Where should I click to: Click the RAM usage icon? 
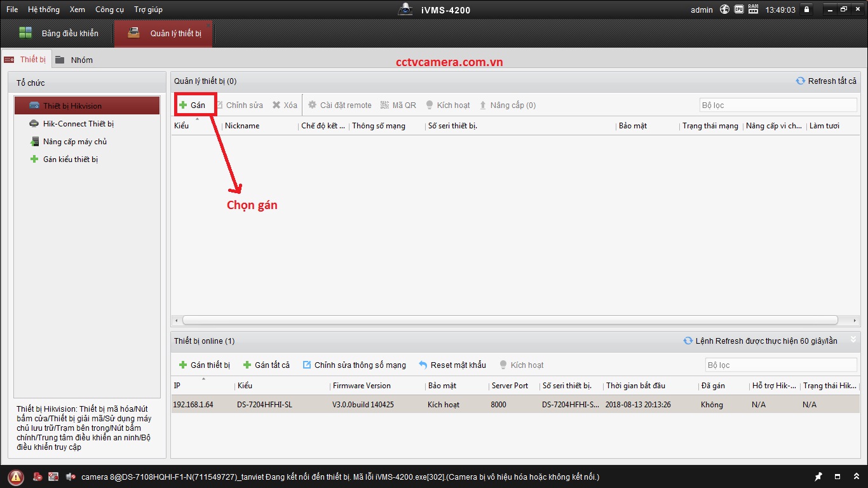coord(754,10)
